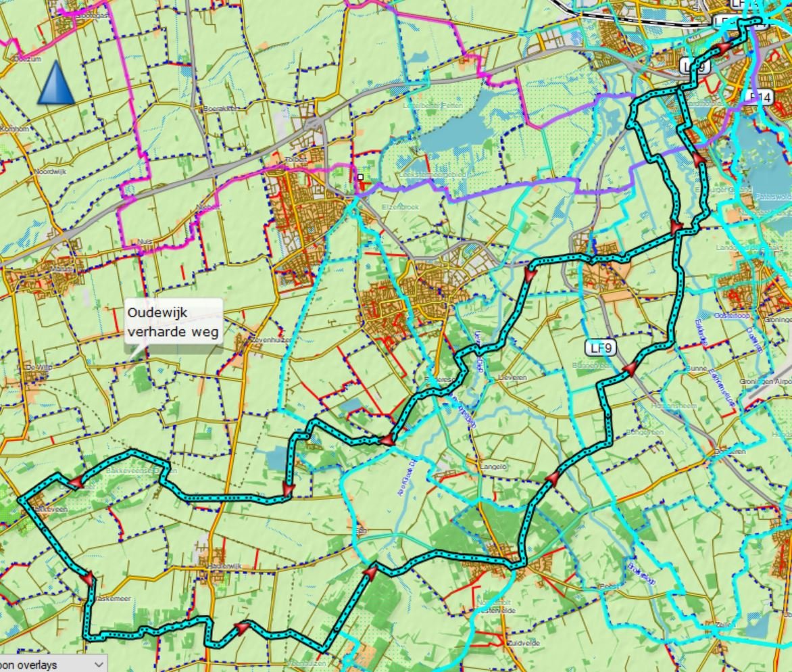Select the Nuis village label
Image resolution: width=792 pixels, height=672 pixels.
[x=143, y=241]
